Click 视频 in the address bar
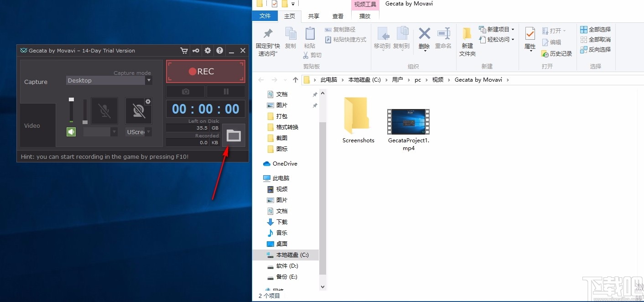This screenshot has height=302, width=644. (x=438, y=80)
